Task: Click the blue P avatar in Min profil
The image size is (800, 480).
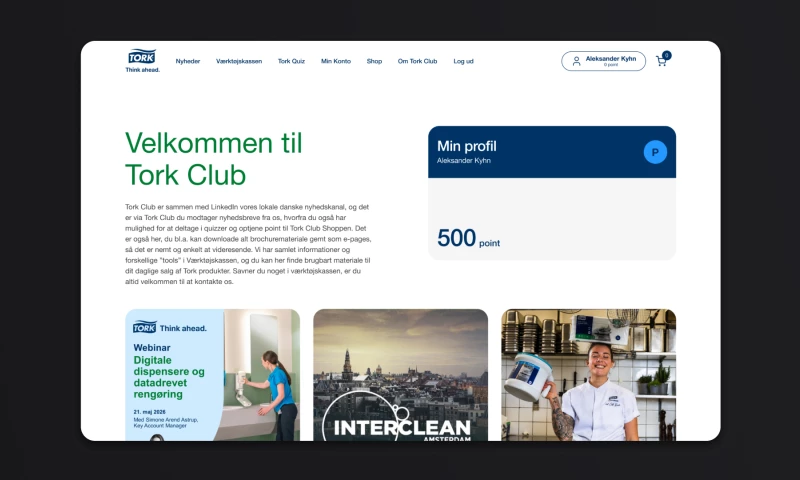Action: click(655, 152)
